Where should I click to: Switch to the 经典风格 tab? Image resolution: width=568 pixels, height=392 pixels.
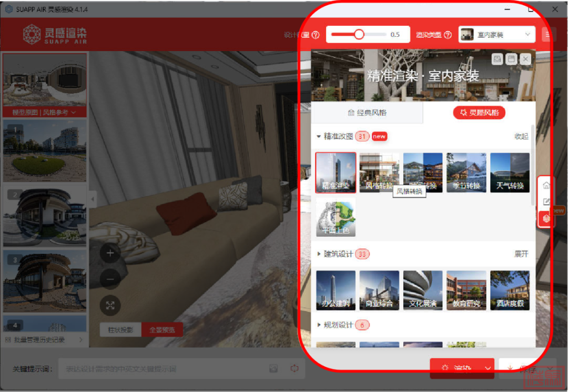coord(367,113)
